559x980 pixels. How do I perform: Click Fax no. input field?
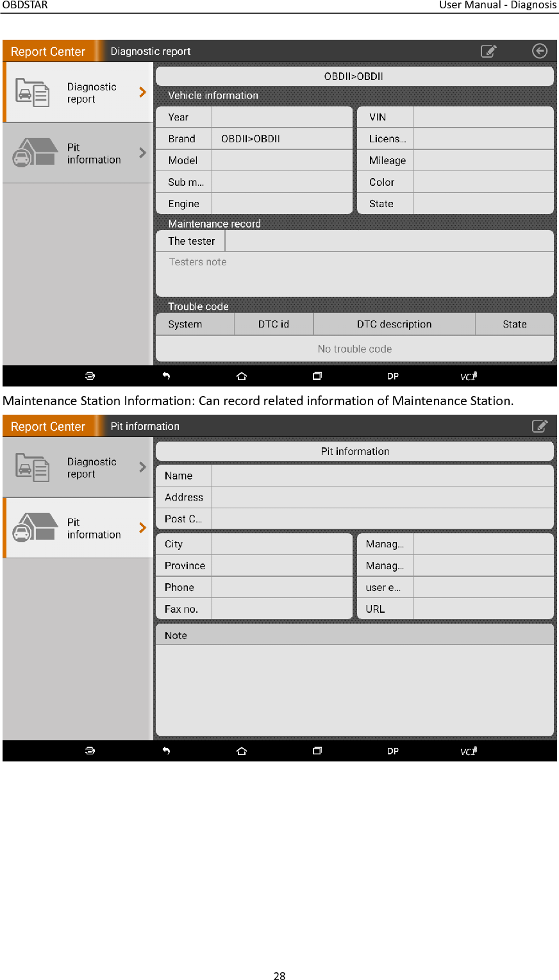click(282, 609)
